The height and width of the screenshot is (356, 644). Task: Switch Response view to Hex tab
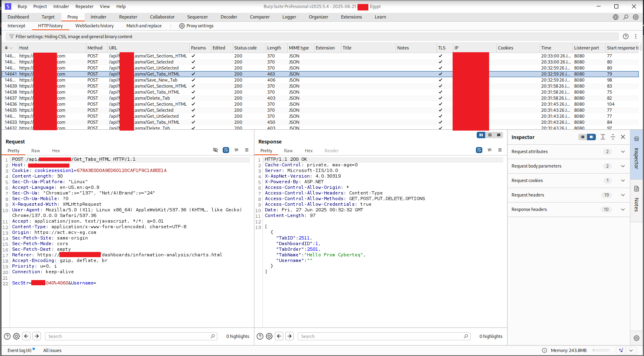(x=309, y=151)
